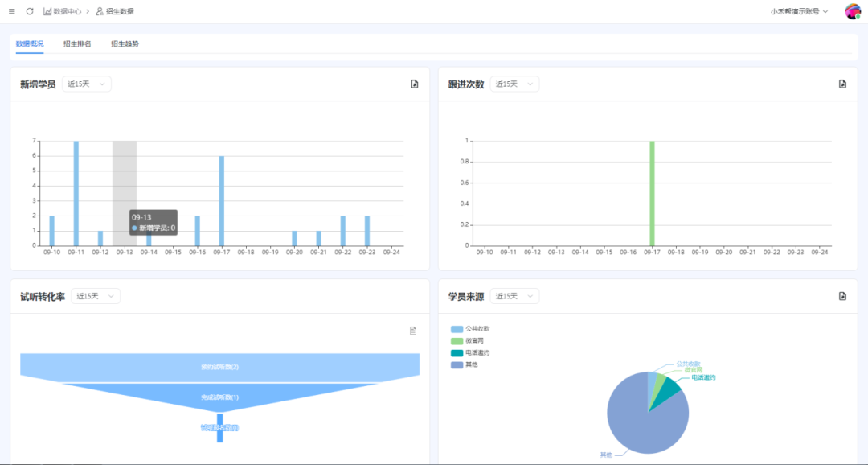Toggle the hamburger sidebar menu icon

tap(11, 11)
